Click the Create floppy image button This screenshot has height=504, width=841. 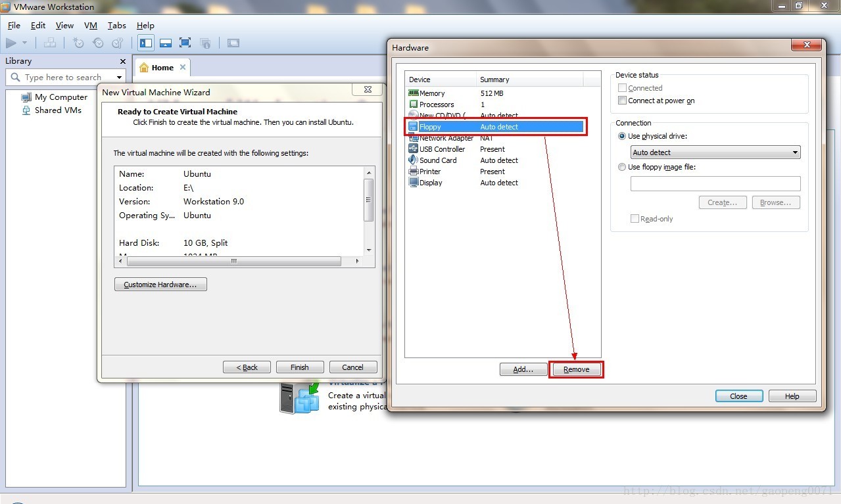(723, 202)
